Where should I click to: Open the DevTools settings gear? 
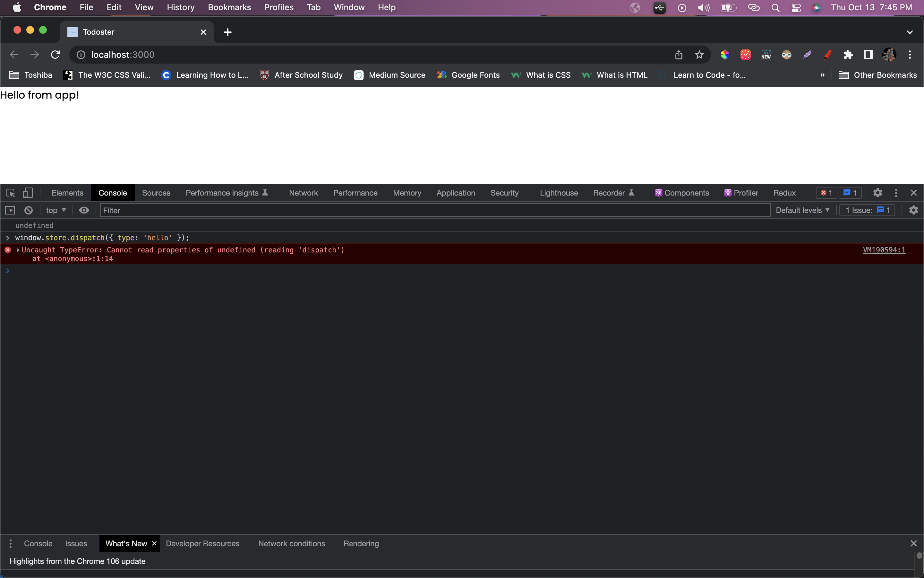tap(877, 193)
